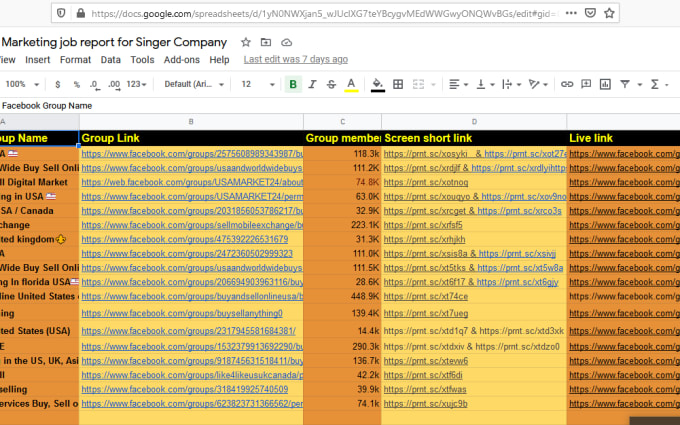The height and width of the screenshot is (425, 680).
Task: Open more number formats 123 dropdown
Action: 136,84
